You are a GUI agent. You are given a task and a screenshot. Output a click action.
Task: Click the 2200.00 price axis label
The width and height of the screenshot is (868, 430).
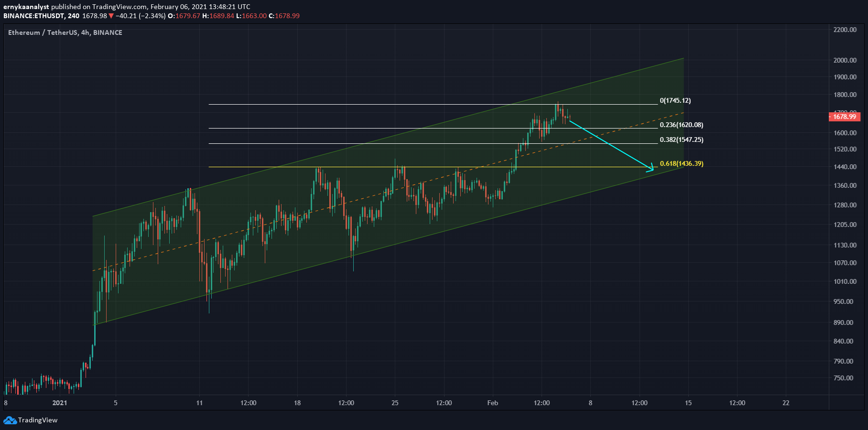845,30
